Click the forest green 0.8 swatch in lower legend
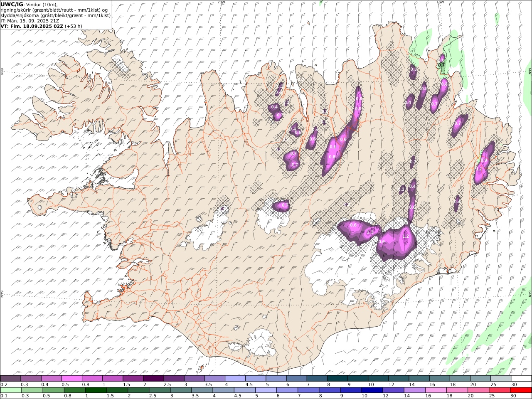The width and height of the screenshot is (532, 399). coord(74,390)
